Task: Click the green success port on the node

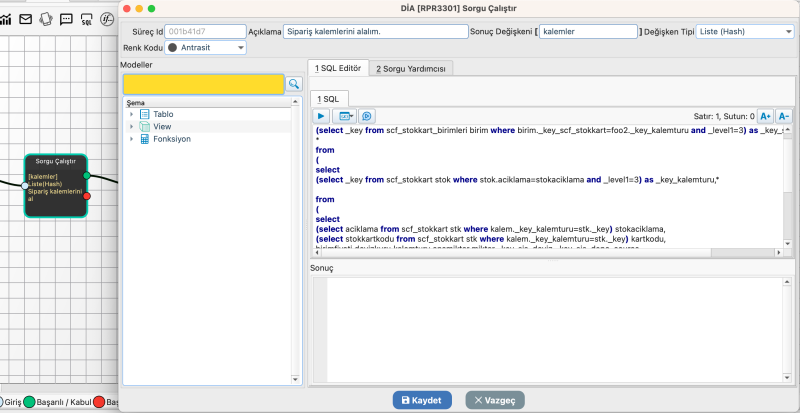Action: 87,176
